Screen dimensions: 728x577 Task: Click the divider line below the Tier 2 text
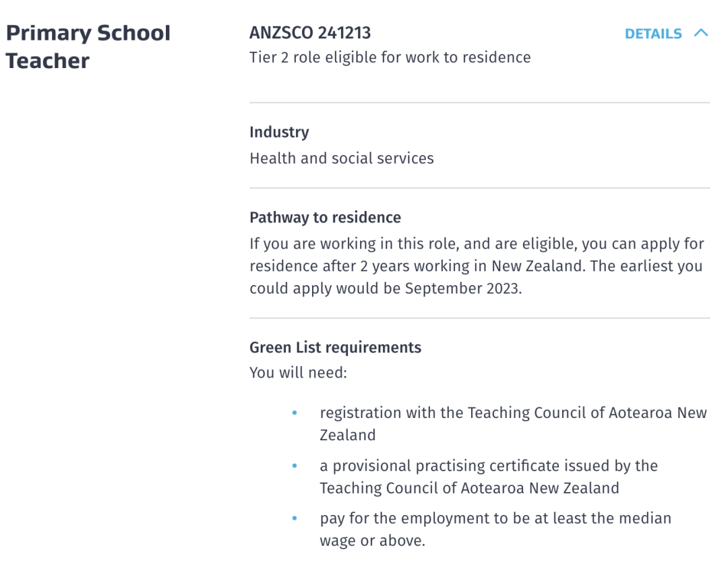coord(480,102)
